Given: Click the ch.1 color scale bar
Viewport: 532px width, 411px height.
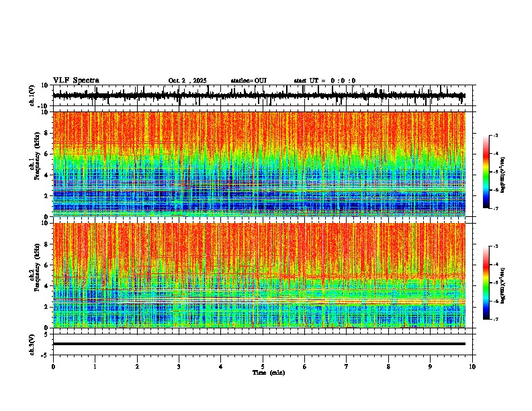Looking at the screenshot, I should [486, 172].
